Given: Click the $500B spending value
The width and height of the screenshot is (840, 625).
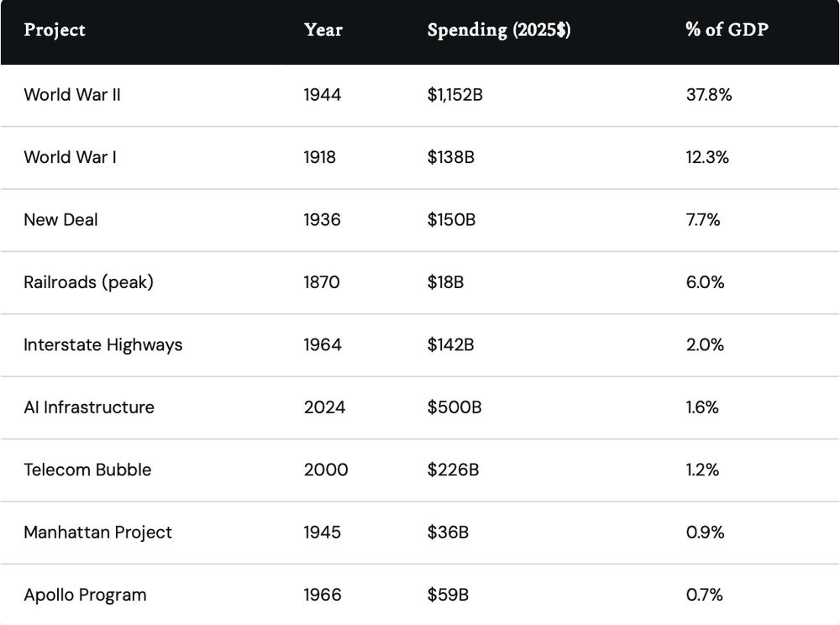Looking at the screenshot, I should pos(454,407).
